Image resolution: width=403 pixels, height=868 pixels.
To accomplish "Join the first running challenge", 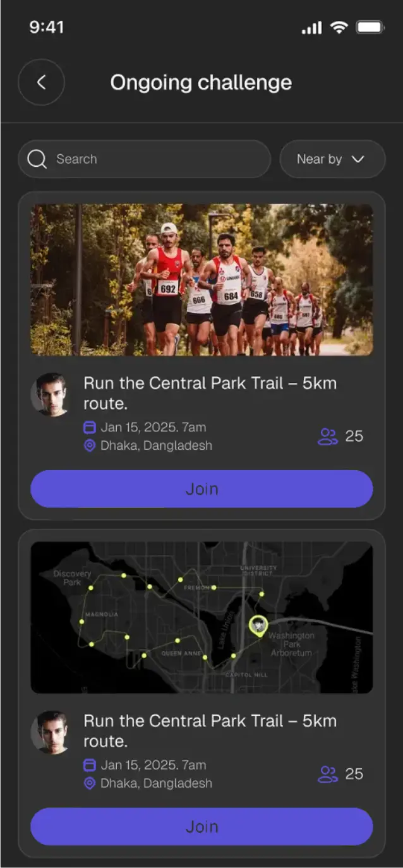I will (x=201, y=489).
